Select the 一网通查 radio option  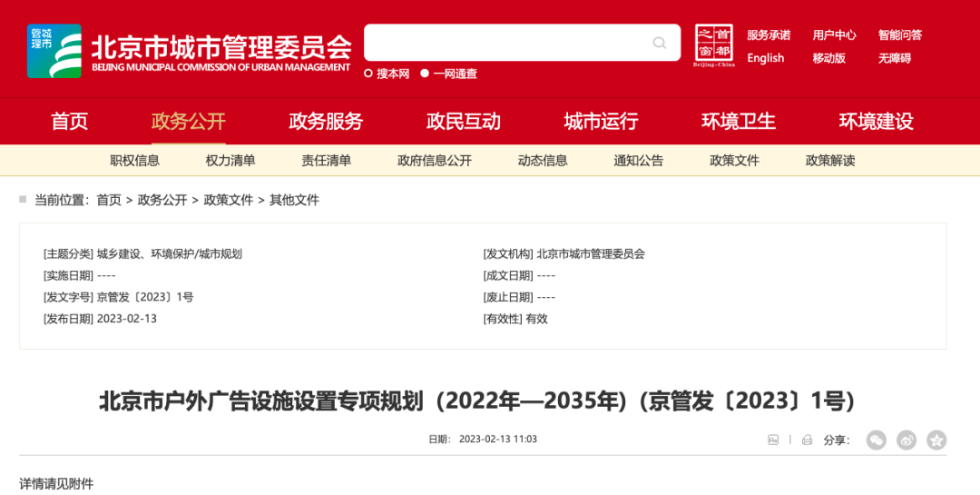tap(425, 74)
